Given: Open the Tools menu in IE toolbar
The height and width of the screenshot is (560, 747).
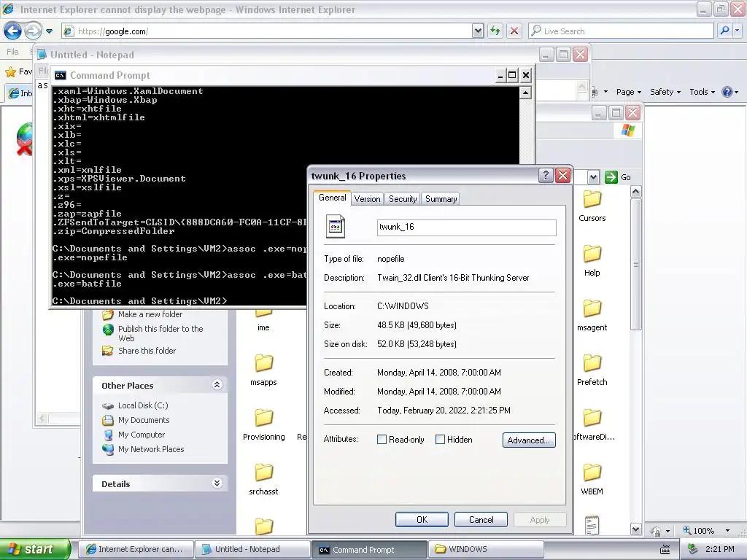Looking at the screenshot, I should [702, 92].
